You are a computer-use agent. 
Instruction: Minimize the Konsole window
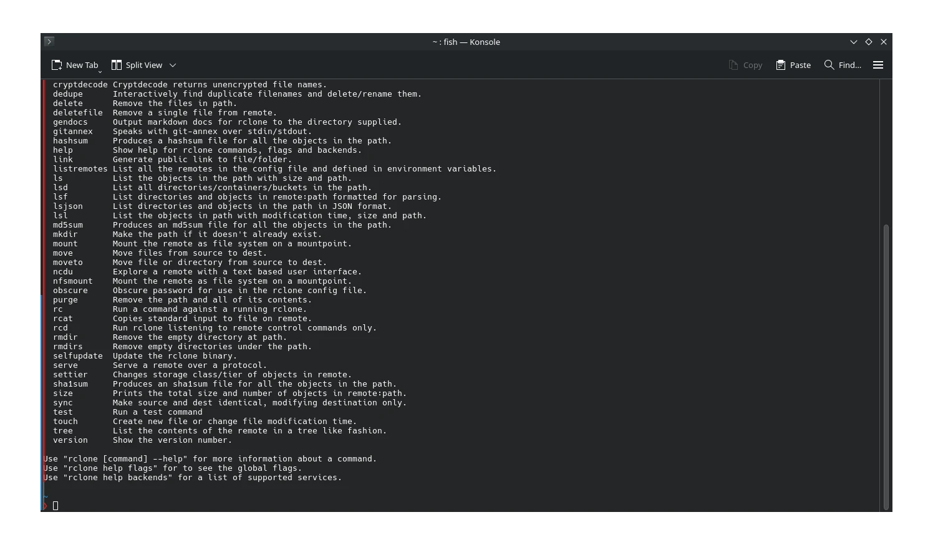click(x=854, y=42)
